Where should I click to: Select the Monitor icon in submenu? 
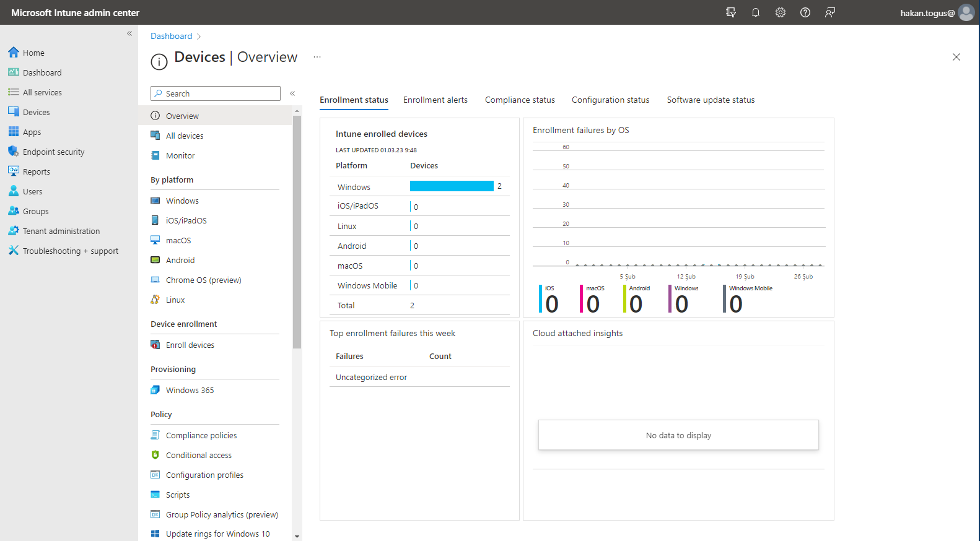click(155, 155)
